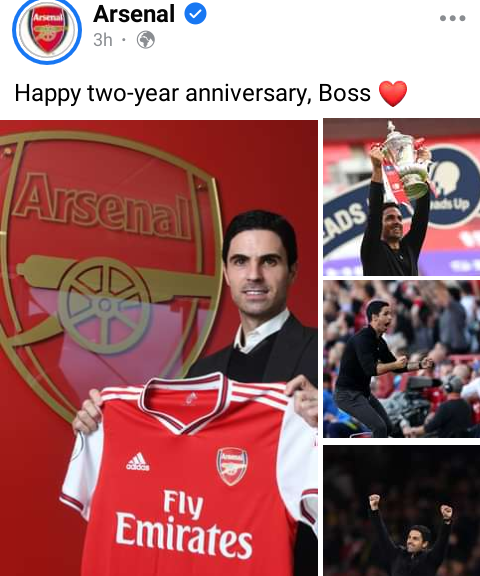
Task: Click the 3h post timestamp
Action: tap(102, 40)
